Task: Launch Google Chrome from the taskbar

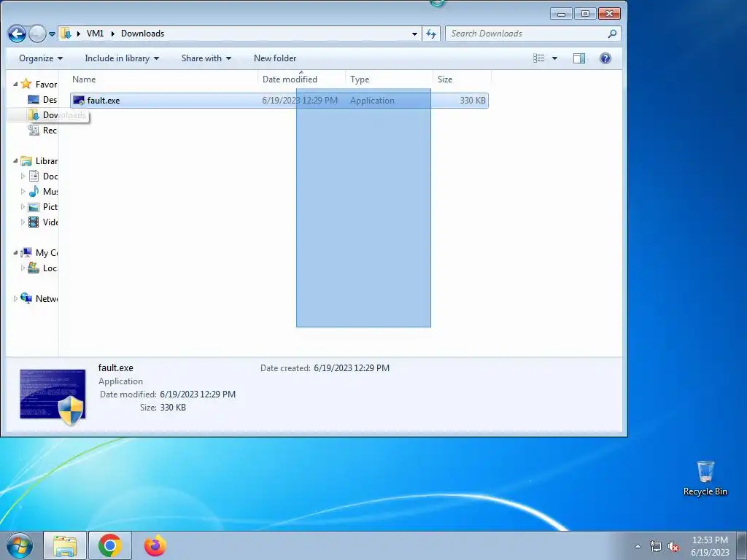Action: [x=110, y=545]
